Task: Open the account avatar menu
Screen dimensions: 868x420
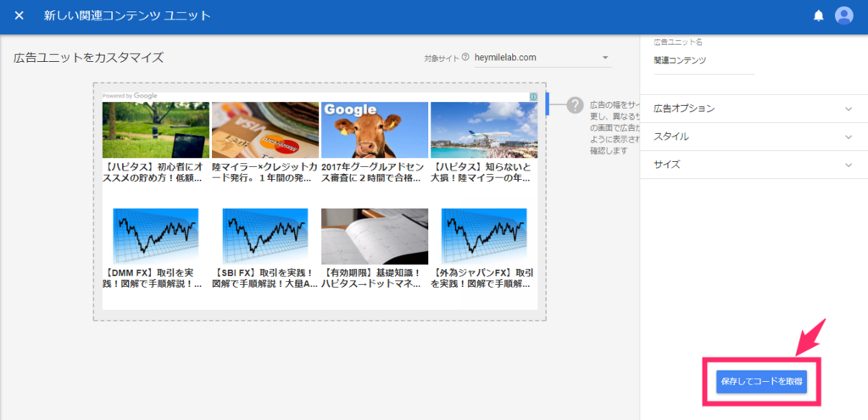Action: (843, 15)
